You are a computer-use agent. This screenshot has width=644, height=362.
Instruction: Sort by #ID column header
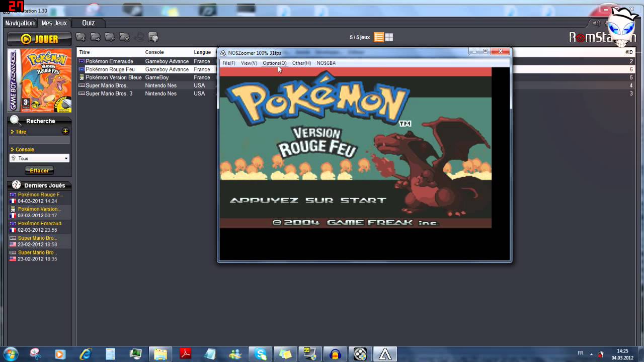pos(629,52)
